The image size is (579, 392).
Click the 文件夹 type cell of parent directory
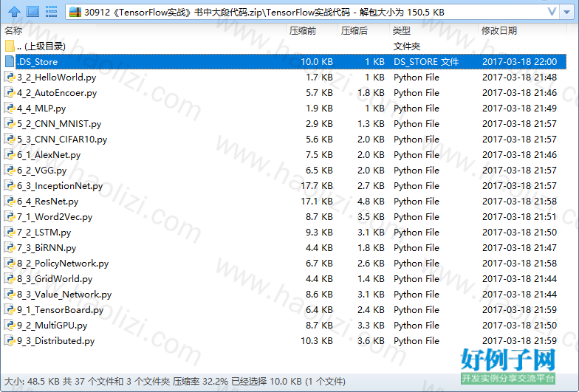click(x=406, y=46)
